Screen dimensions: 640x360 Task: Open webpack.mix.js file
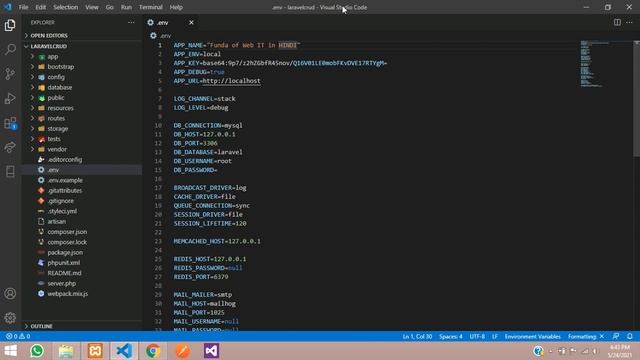(82, 293)
